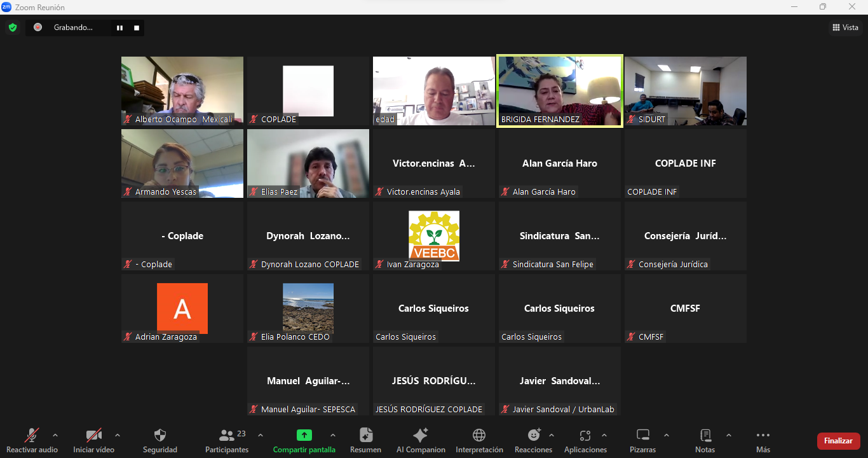
Task: Click the green encryption shield icon
Action: coord(13,27)
